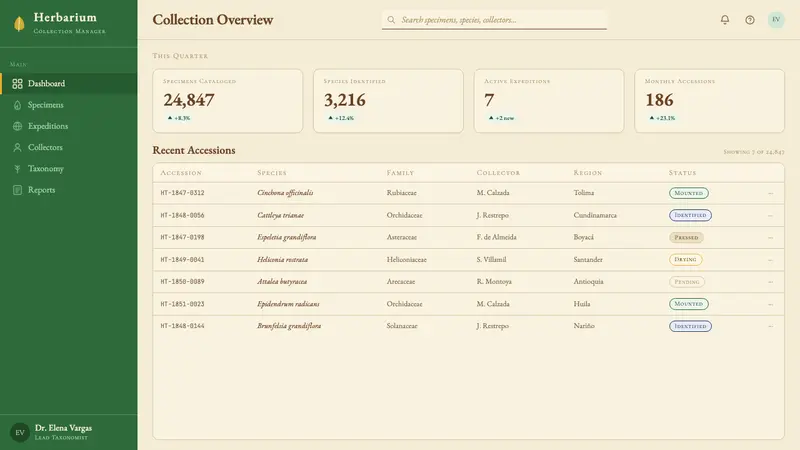Open Reports section

coord(69,190)
